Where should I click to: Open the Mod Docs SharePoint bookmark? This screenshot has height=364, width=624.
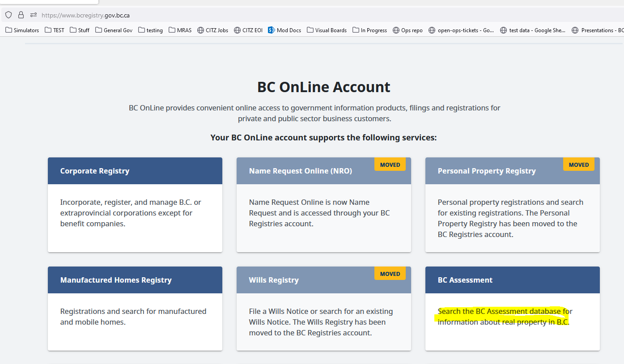pos(284,30)
